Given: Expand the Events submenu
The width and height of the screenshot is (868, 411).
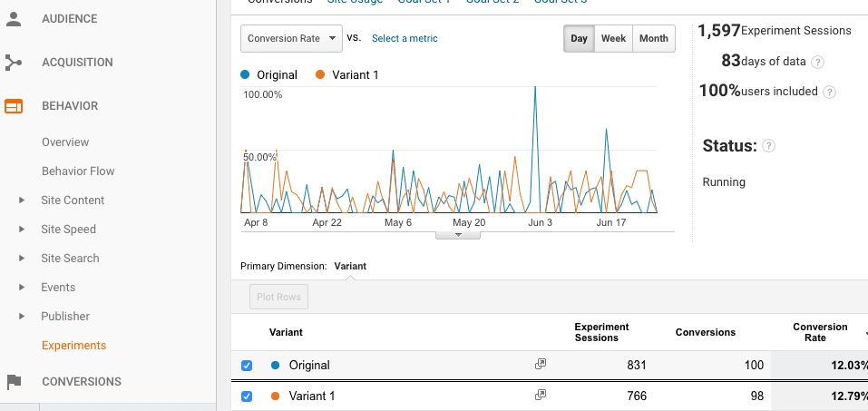Looking at the screenshot, I should (x=22, y=287).
